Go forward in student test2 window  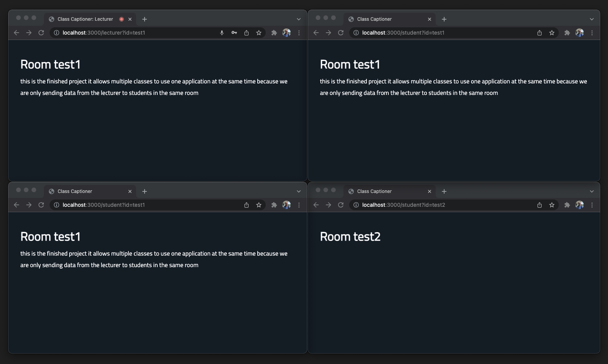(328, 205)
